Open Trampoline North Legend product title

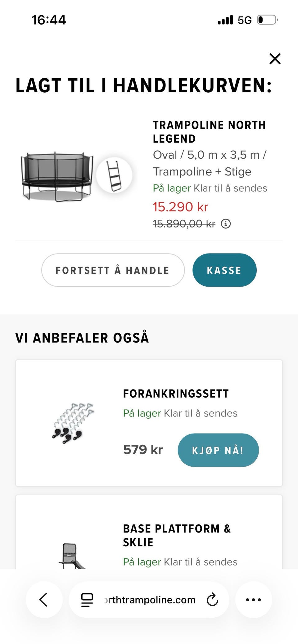(209, 132)
